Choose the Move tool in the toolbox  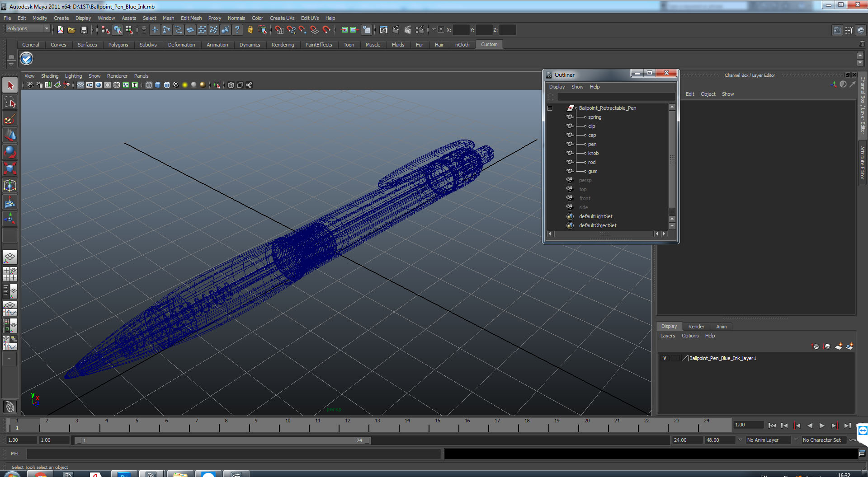(10, 135)
